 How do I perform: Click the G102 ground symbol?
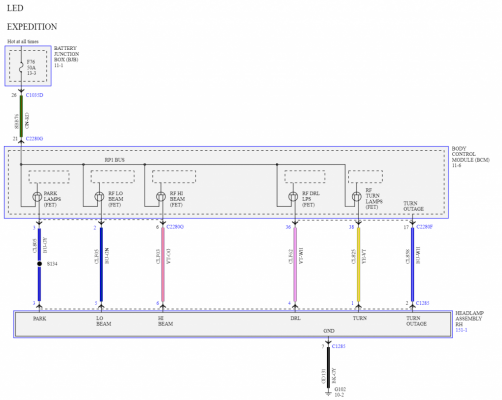click(328, 393)
